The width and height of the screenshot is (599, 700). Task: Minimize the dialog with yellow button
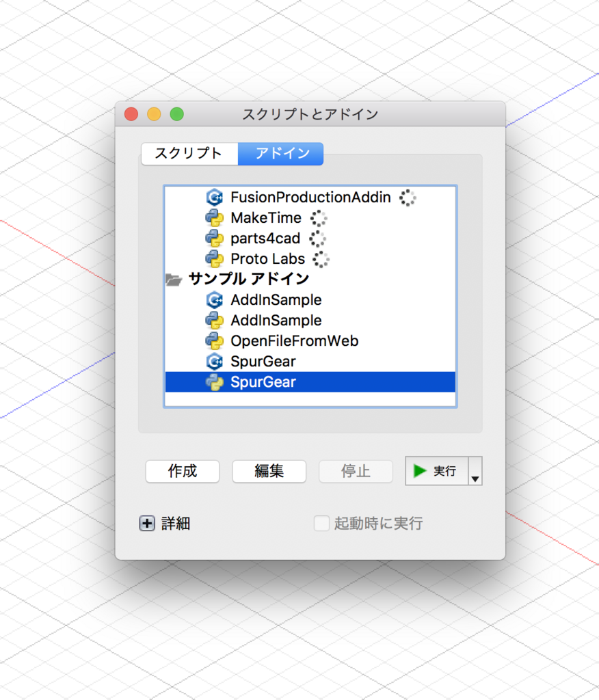tap(154, 114)
